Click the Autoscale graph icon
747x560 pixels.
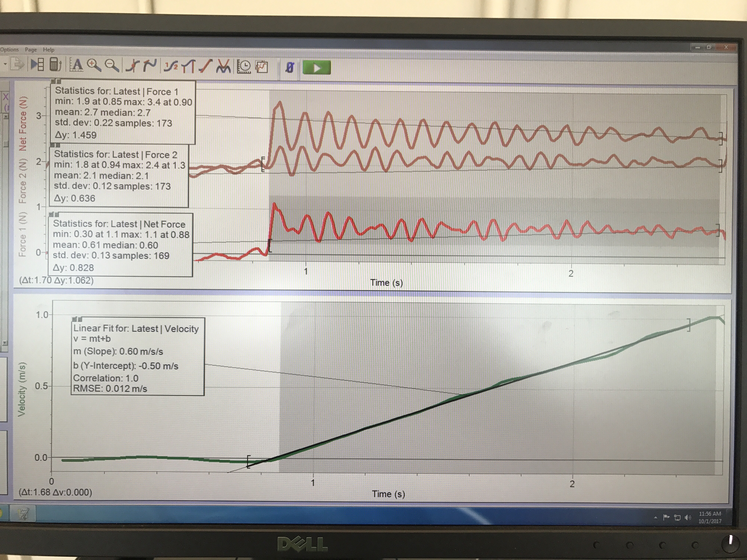tap(76, 65)
